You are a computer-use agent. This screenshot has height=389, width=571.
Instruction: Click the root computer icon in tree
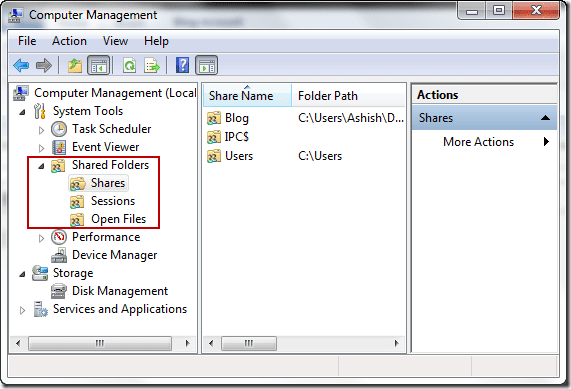(21, 93)
